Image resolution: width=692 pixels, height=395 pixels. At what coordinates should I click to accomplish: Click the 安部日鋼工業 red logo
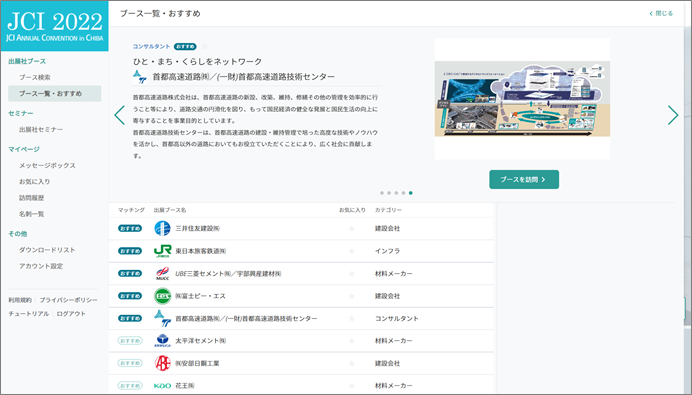click(162, 363)
